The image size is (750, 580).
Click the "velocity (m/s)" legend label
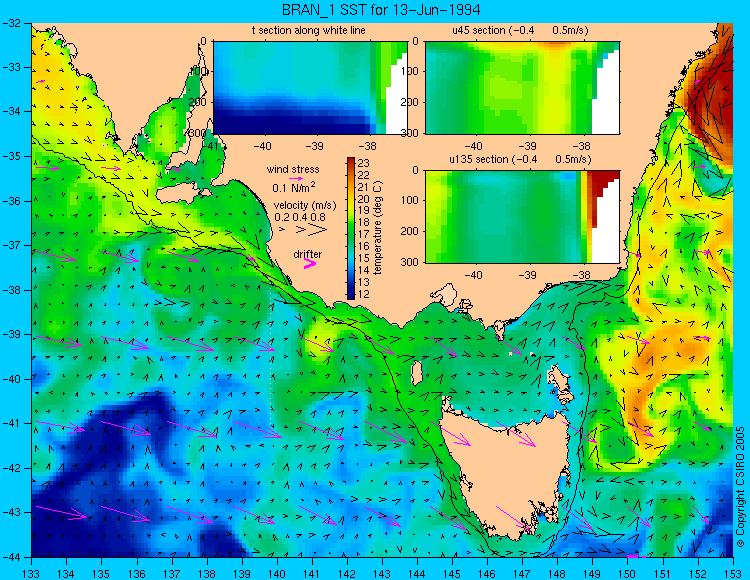[x=305, y=206]
